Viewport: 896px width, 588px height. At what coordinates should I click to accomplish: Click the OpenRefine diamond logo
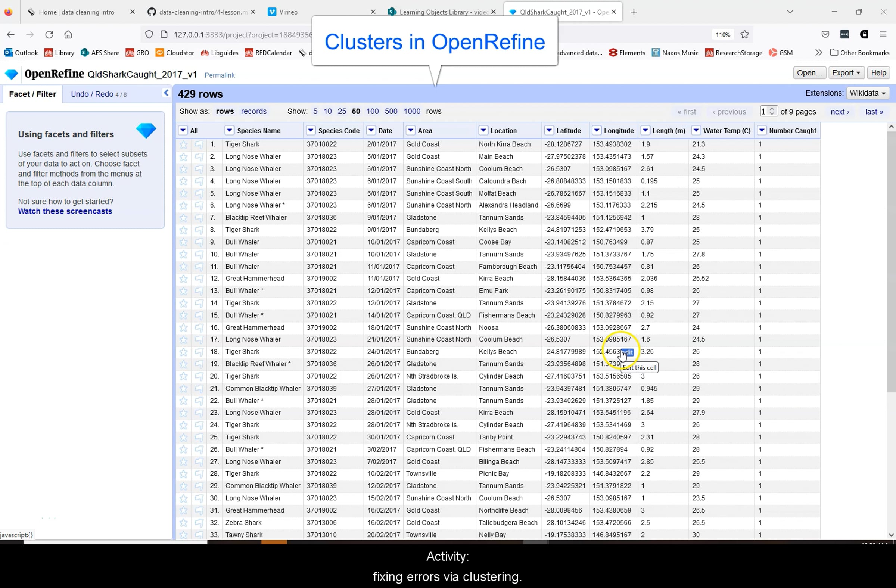(12, 74)
